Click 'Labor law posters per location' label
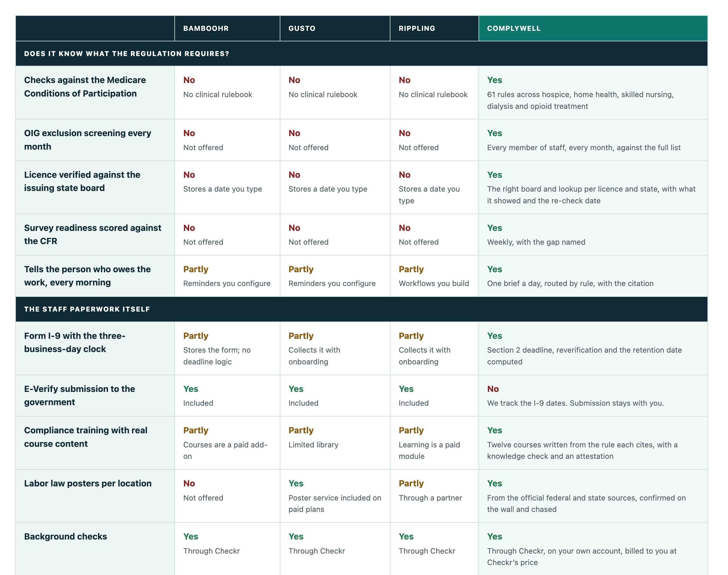Image resolution: width=728 pixels, height=575 pixels. point(87,483)
